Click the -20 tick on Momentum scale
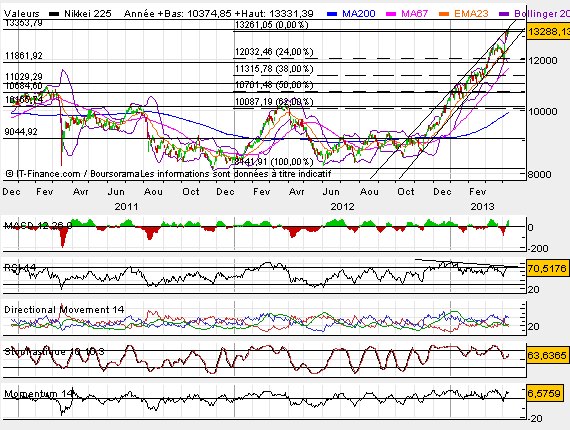This screenshot has width=570, height=430. click(x=534, y=419)
